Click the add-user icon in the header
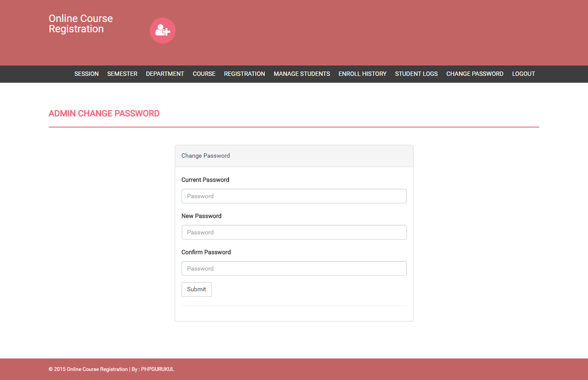588x380 pixels. point(162,30)
